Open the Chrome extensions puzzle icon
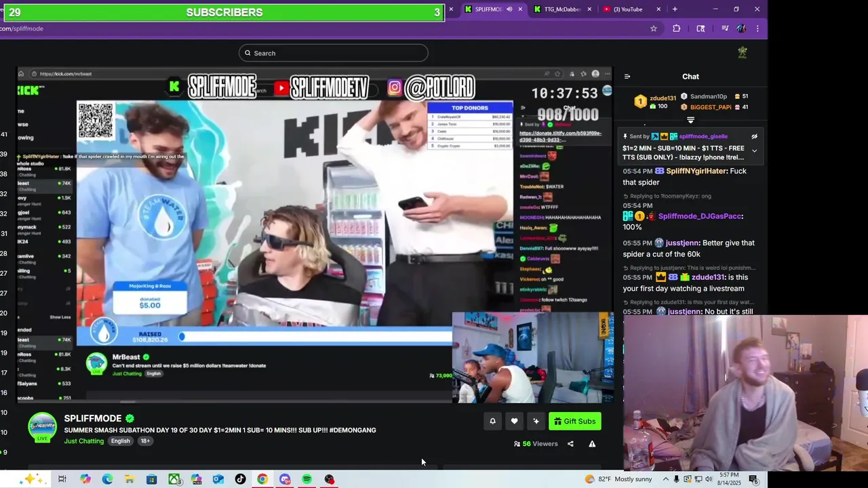This screenshot has height=488, width=868. (x=676, y=28)
